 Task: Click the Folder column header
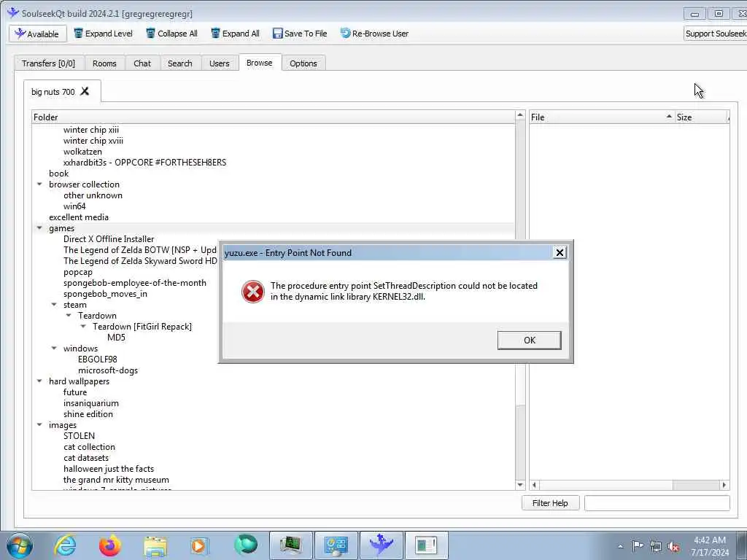tap(274, 117)
